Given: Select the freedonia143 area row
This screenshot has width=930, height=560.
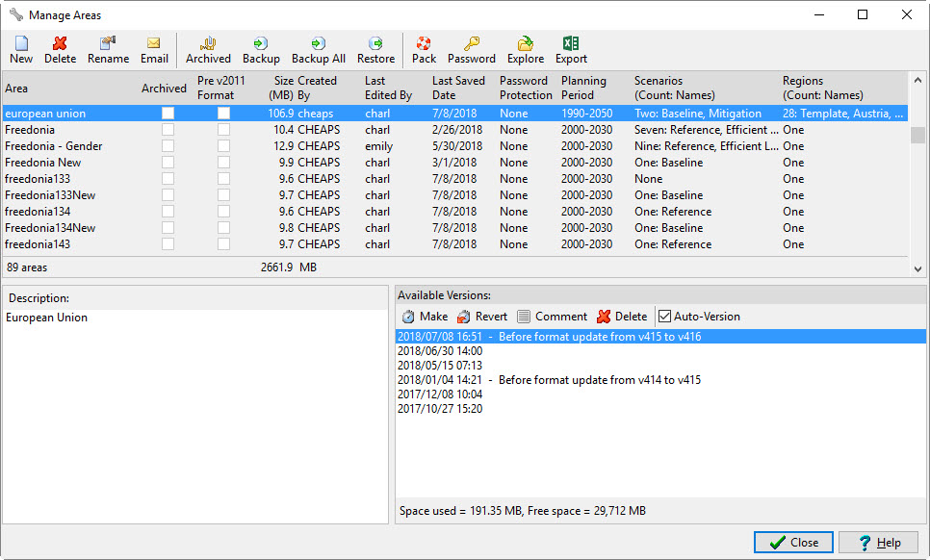Looking at the screenshot, I should (x=455, y=244).
